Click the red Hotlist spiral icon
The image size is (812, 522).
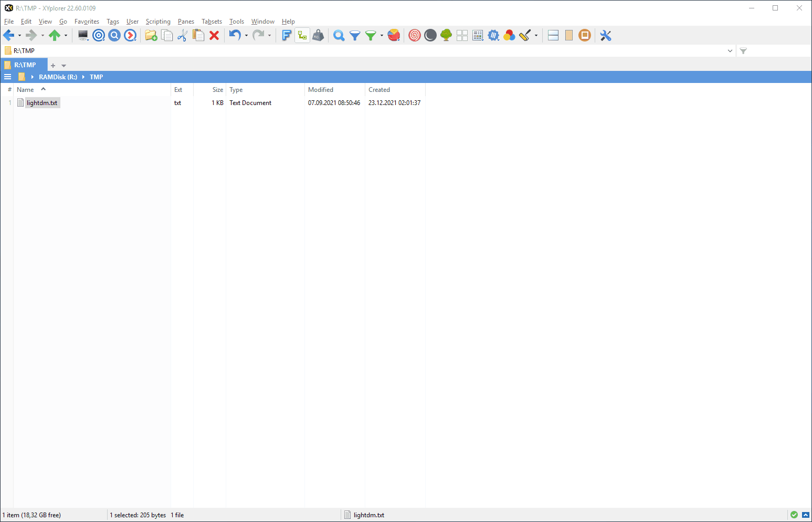(x=414, y=35)
